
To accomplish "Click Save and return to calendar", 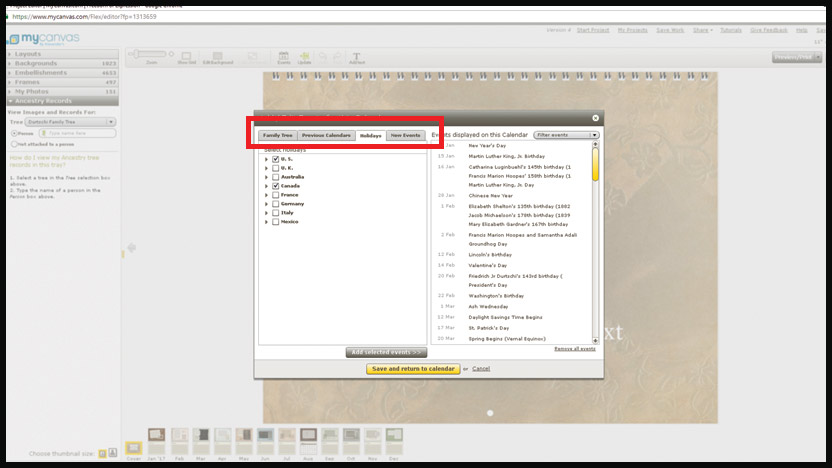I will [413, 369].
